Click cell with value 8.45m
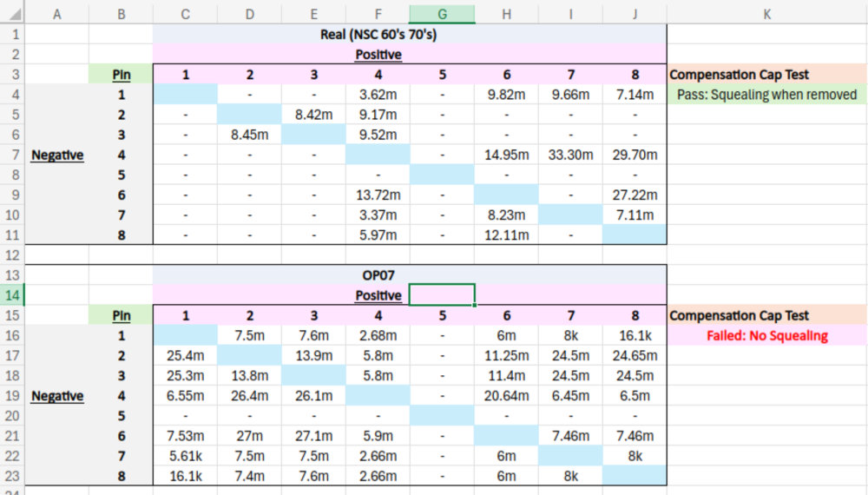Screen dimensions: 868x495 pos(250,135)
